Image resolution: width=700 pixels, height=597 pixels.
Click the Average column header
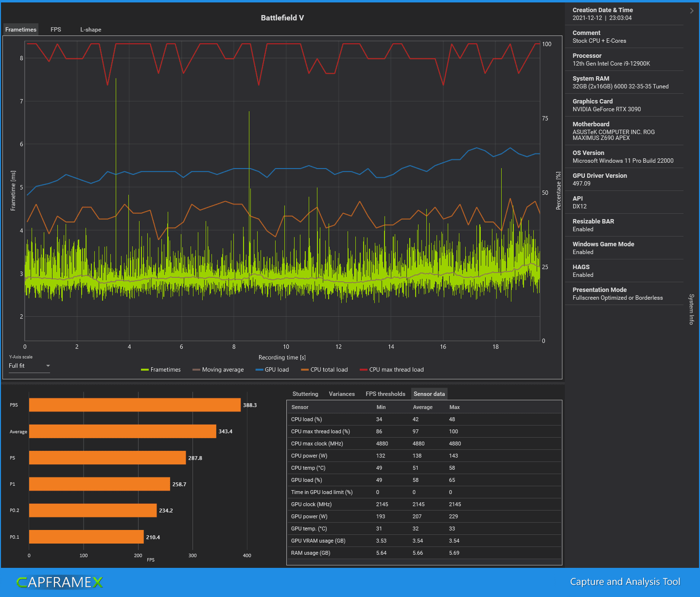422,407
